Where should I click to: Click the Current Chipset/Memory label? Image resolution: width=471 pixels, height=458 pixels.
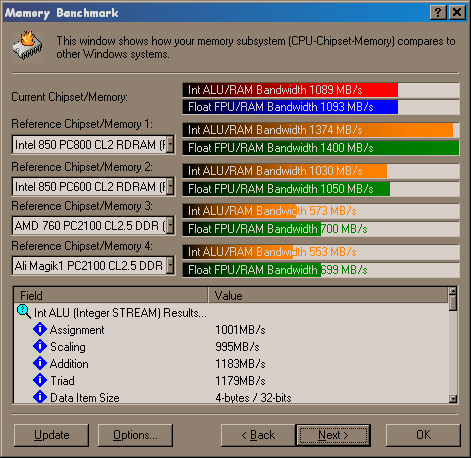point(69,97)
